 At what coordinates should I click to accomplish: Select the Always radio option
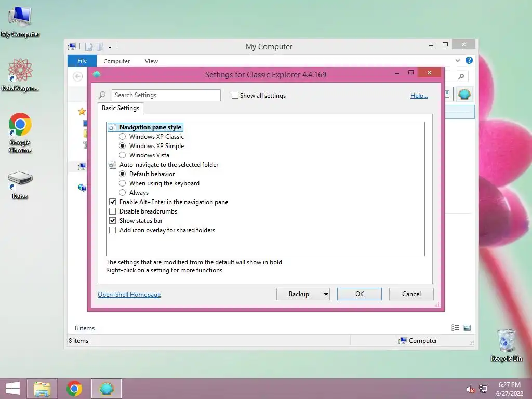click(x=123, y=193)
